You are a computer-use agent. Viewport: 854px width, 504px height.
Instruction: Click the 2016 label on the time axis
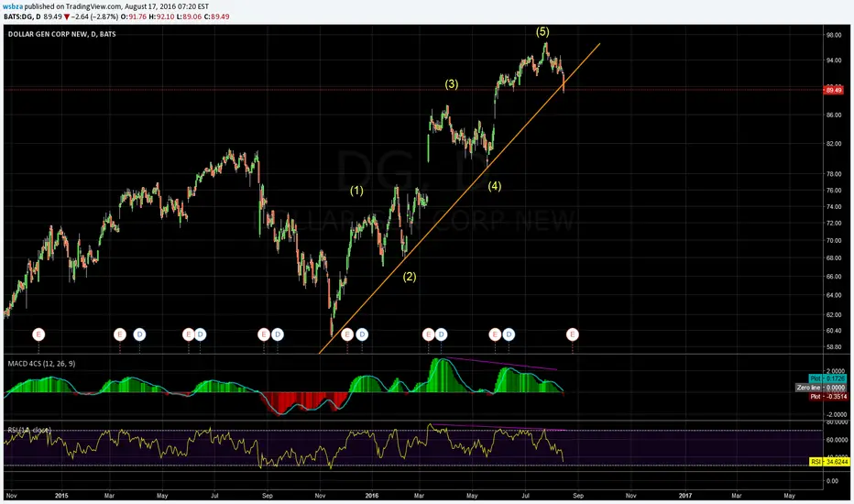coord(372,496)
